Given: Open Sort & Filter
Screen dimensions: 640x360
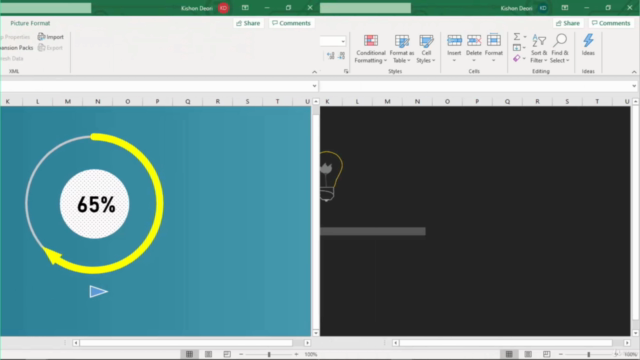Looking at the screenshot, I should pos(539,49).
